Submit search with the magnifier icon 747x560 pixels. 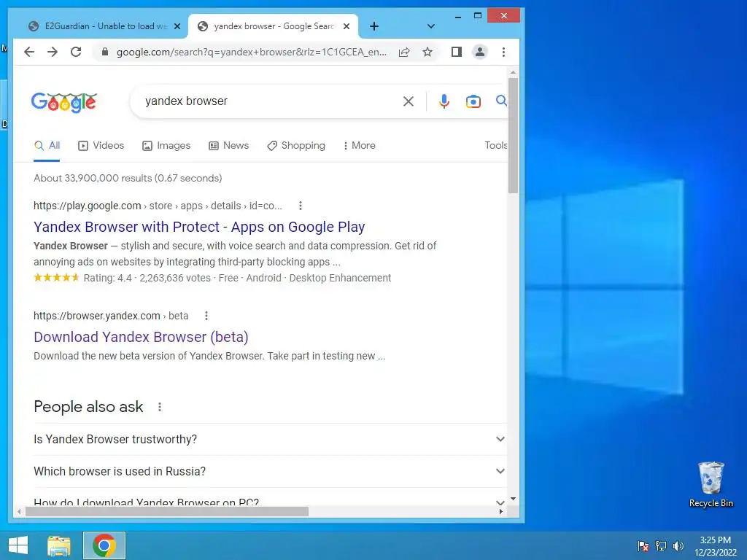coord(501,101)
